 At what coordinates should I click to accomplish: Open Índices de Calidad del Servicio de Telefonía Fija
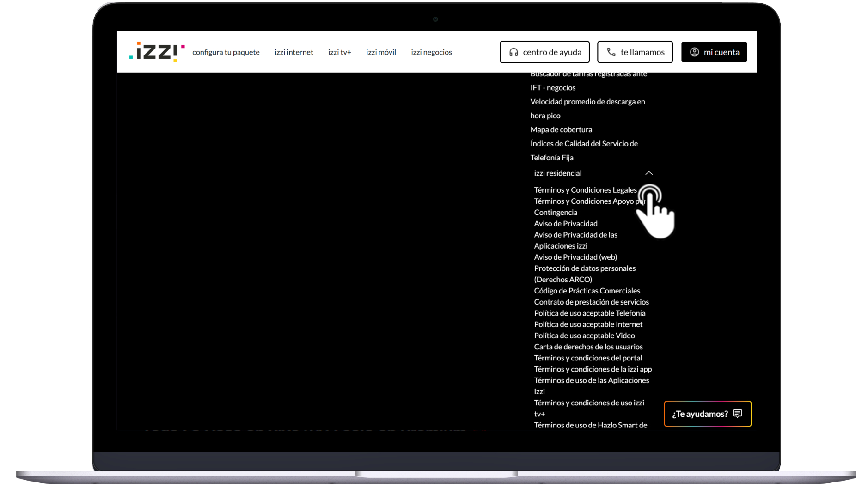click(584, 151)
